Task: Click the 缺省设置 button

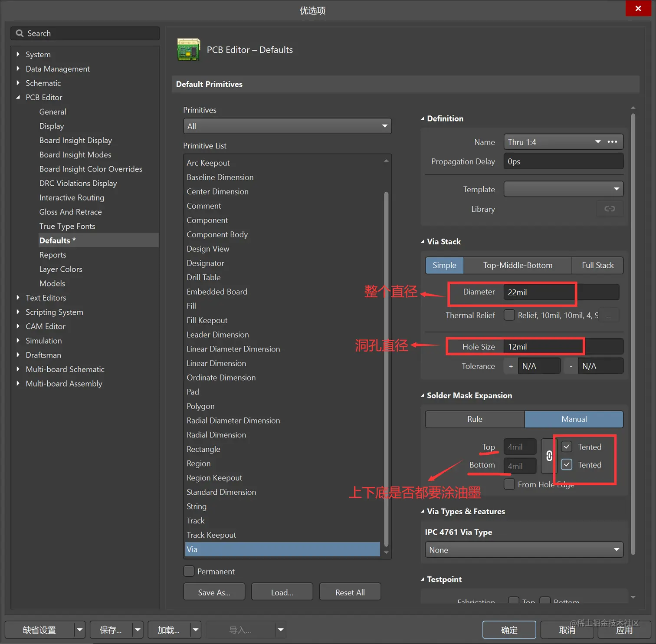Action: [39, 630]
